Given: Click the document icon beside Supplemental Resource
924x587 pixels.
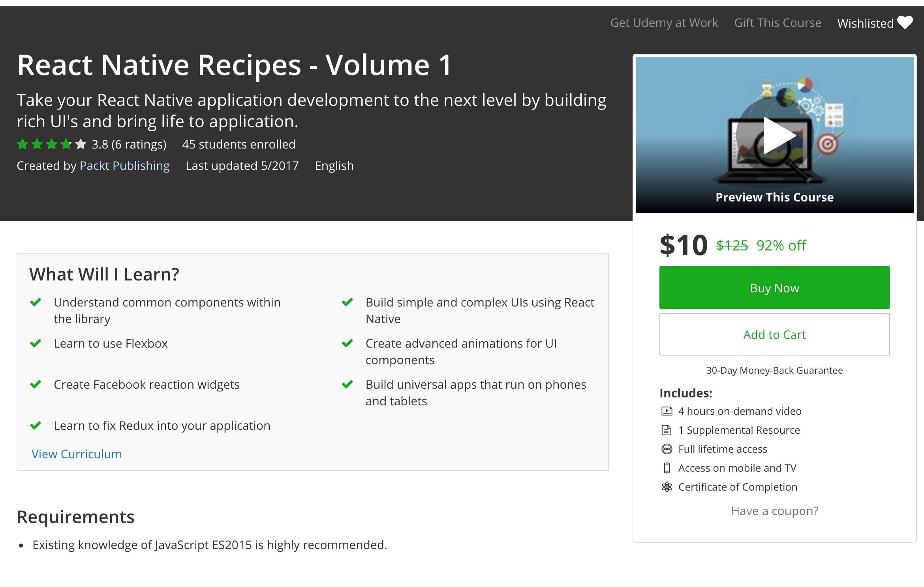Looking at the screenshot, I should 667,430.
